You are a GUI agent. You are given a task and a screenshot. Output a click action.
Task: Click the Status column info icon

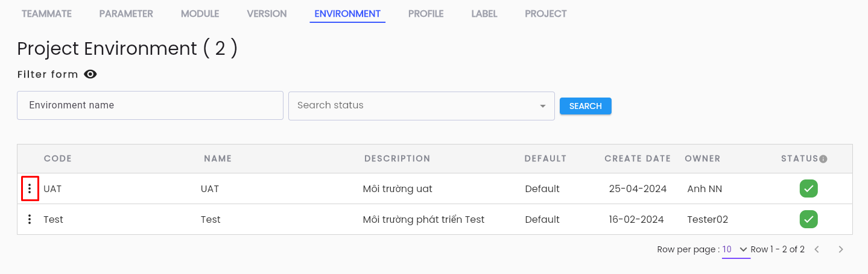[x=823, y=159]
